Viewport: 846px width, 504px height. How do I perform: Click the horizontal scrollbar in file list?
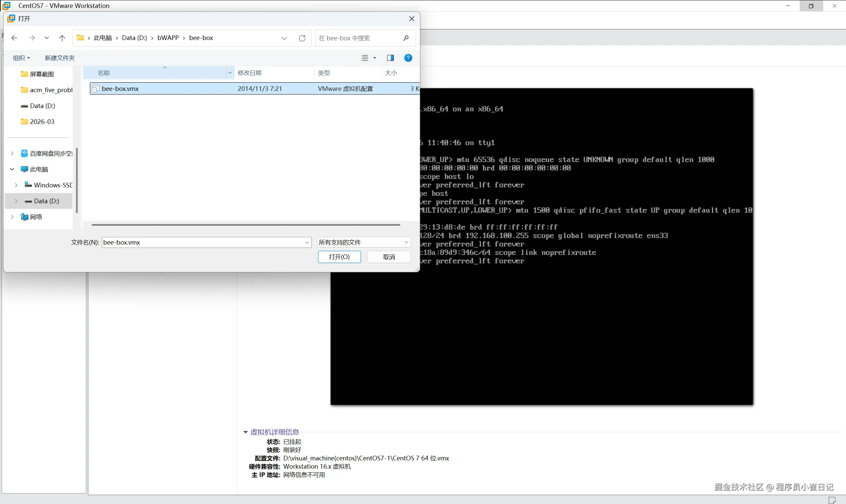pyautogui.click(x=246, y=225)
